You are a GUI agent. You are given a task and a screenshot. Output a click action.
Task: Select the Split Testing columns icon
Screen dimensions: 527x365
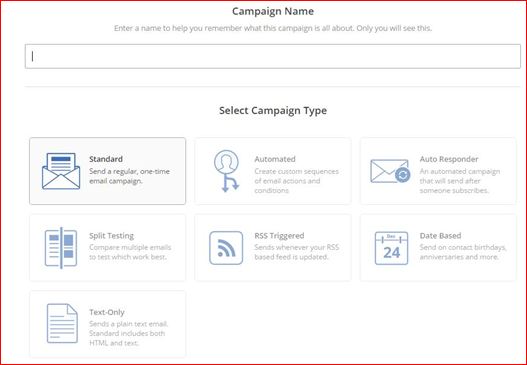(x=61, y=248)
